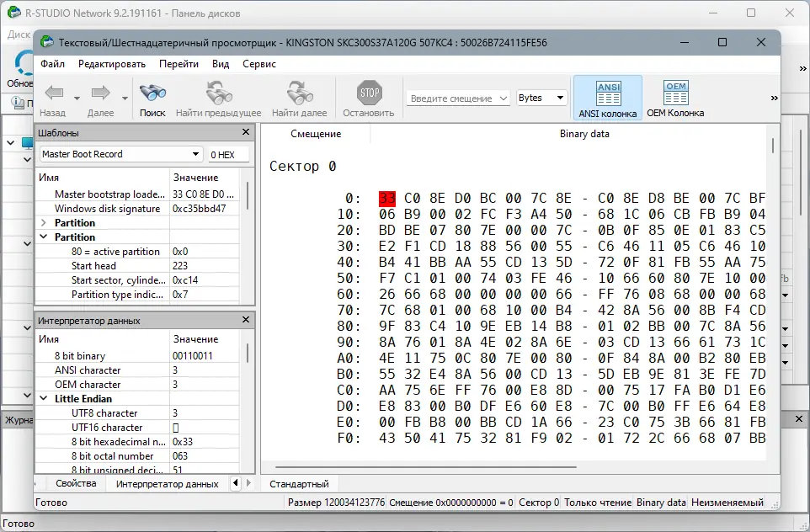Image resolution: width=810 pixels, height=532 pixels.
Task: Open the Файл menu
Action: point(53,63)
